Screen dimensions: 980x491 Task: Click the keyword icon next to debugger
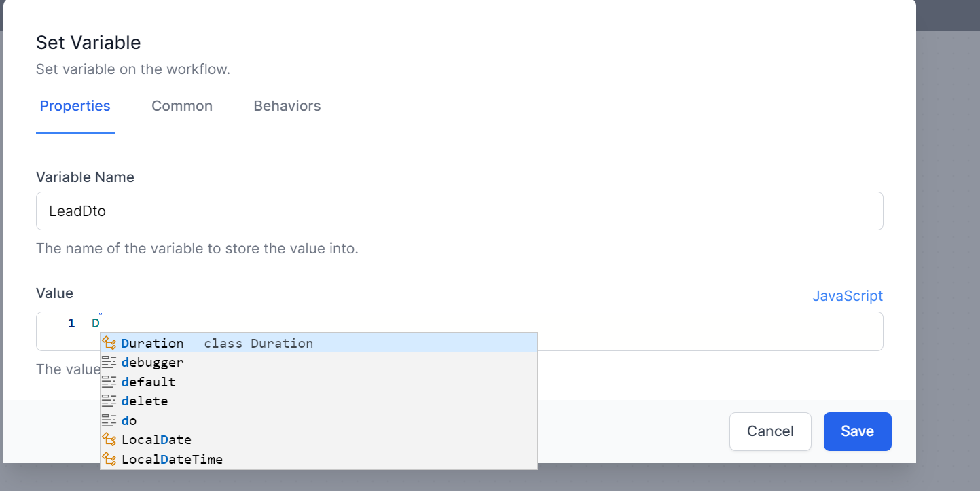(109, 362)
